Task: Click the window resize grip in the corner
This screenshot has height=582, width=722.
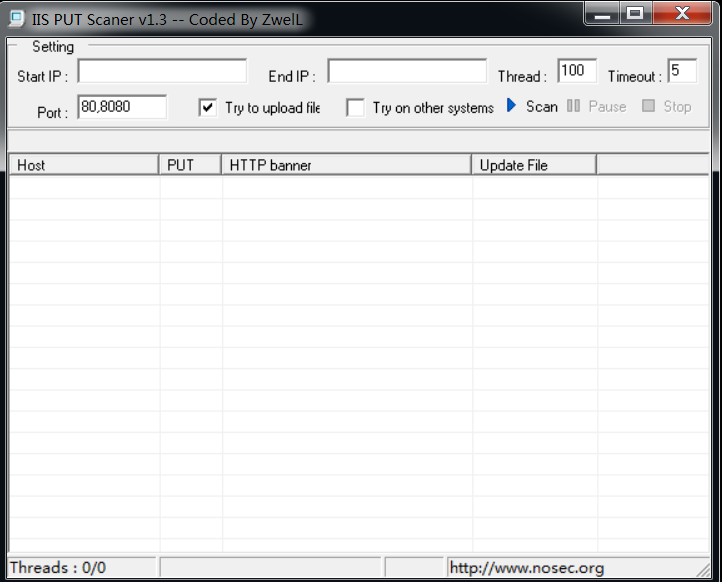Action: click(x=703, y=569)
